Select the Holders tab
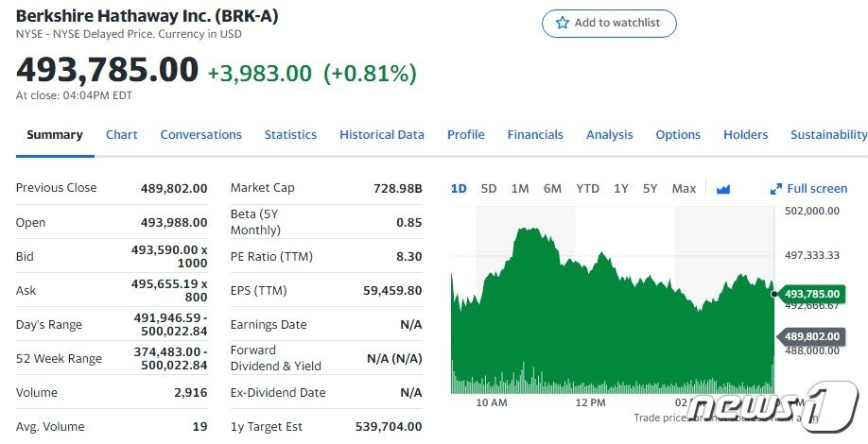This screenshot has height=444, width=868. [745, 135]
